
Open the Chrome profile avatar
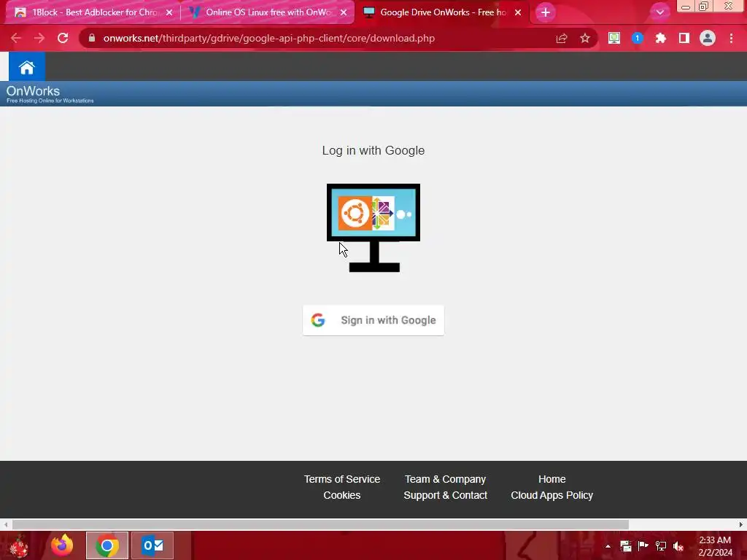(708, 38)
